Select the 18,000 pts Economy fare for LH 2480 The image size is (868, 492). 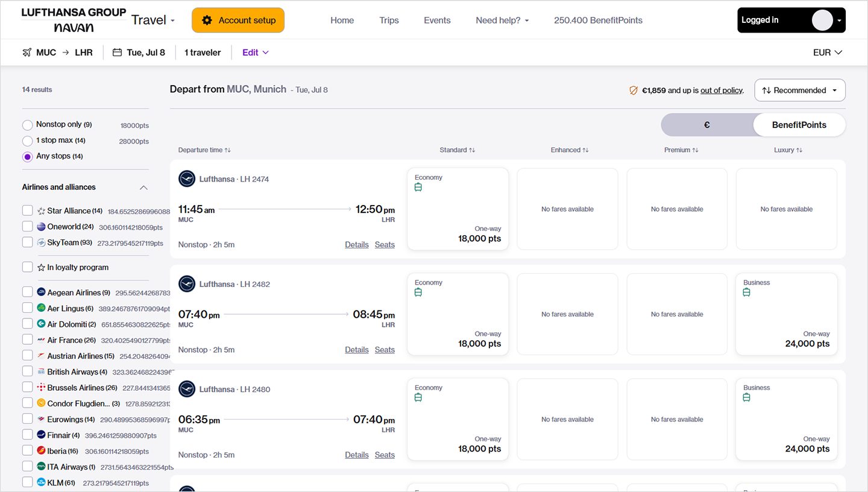(458, 419)
